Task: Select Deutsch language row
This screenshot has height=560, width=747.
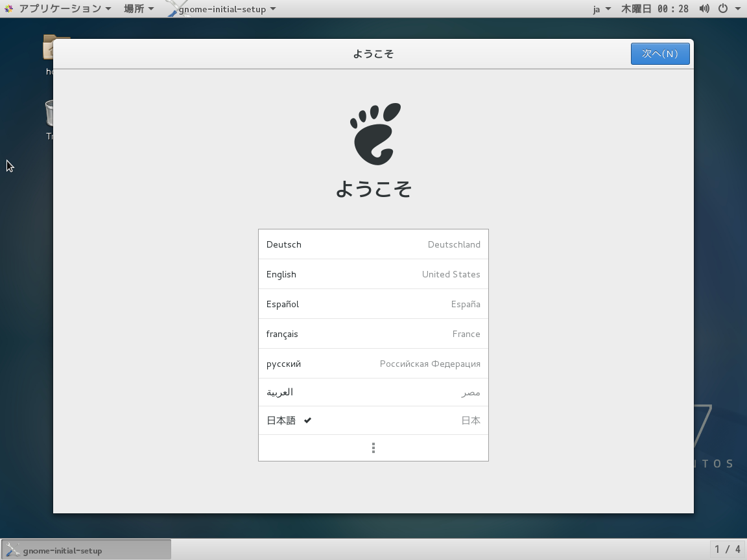Action: pos(373,244)
